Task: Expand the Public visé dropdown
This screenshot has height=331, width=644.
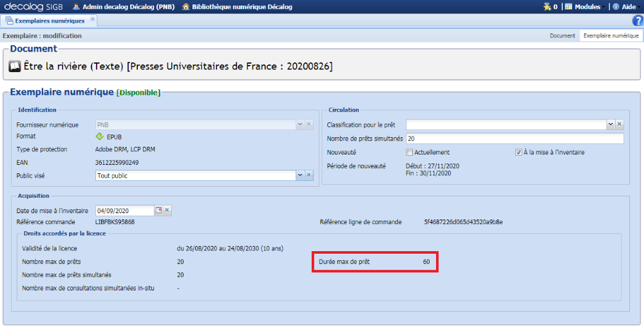Action: (x=299, y=175)
